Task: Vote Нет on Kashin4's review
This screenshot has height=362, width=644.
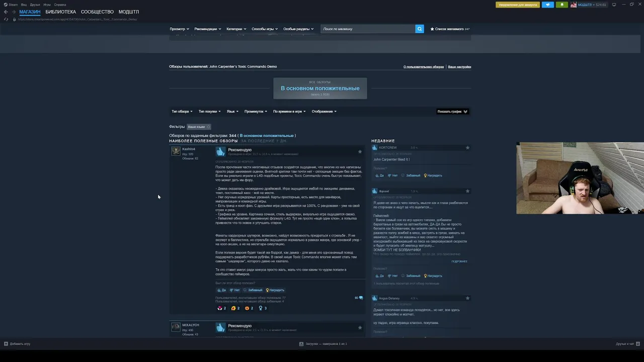Action: (234, 290)
